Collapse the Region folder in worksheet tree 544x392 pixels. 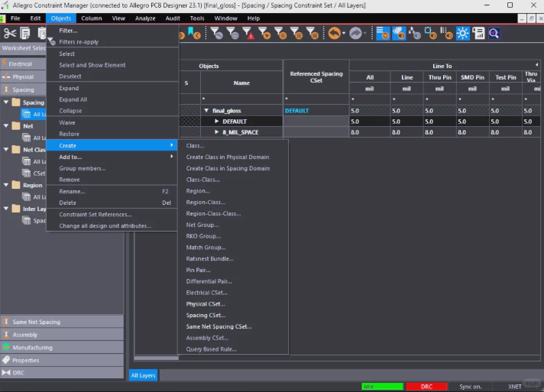click(6, 185)
